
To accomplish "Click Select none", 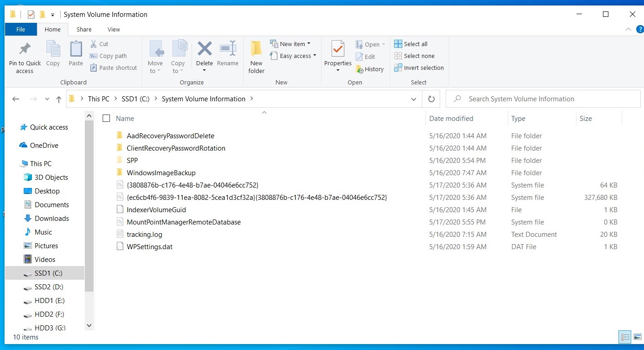I will (415, 56).
